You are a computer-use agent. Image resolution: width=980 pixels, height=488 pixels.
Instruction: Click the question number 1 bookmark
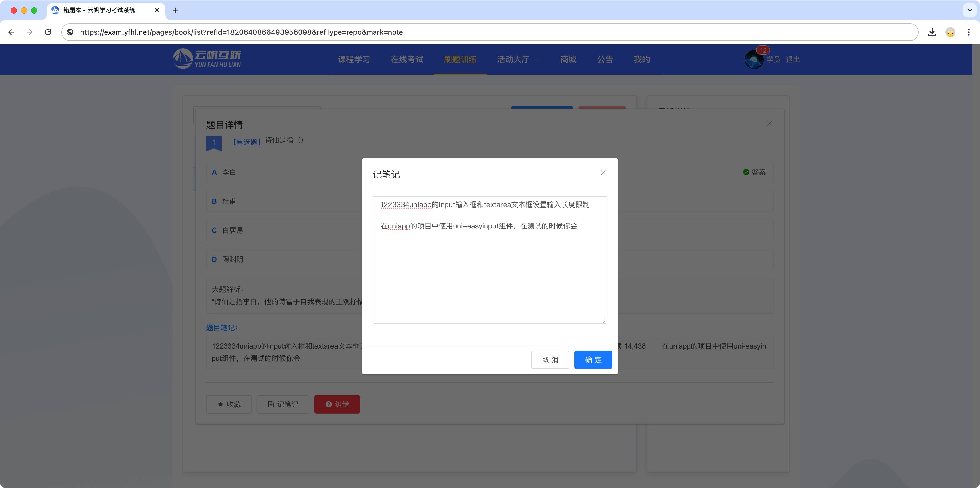point(214,143)
